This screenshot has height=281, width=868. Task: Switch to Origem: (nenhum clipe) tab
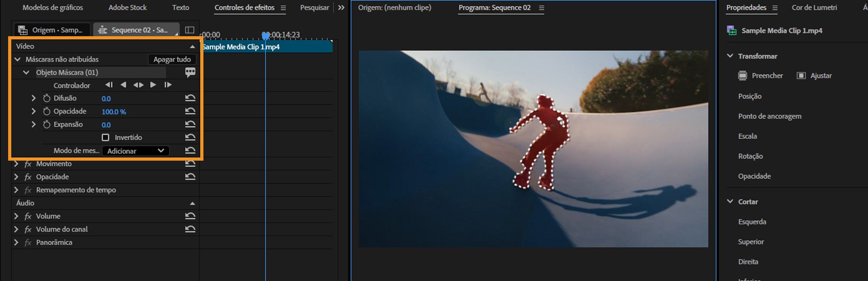[x=395, y=8]
